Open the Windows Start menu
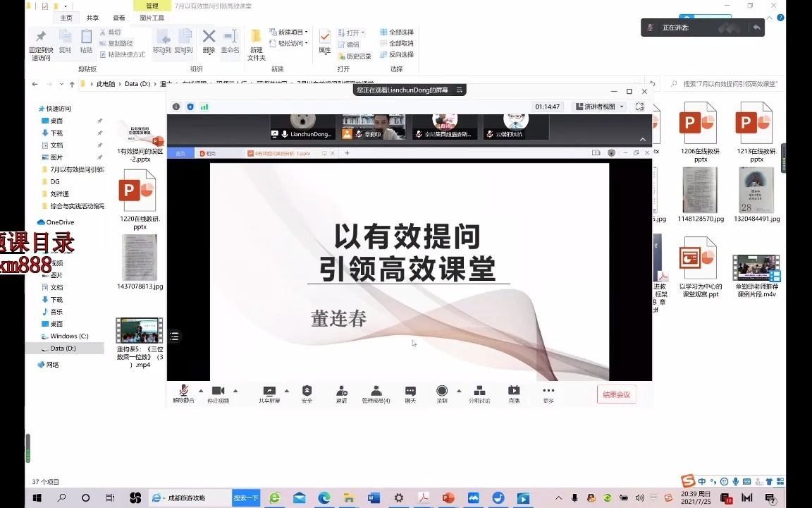The width and height of the screenshot is (812, 508). (x=37, y=497)
